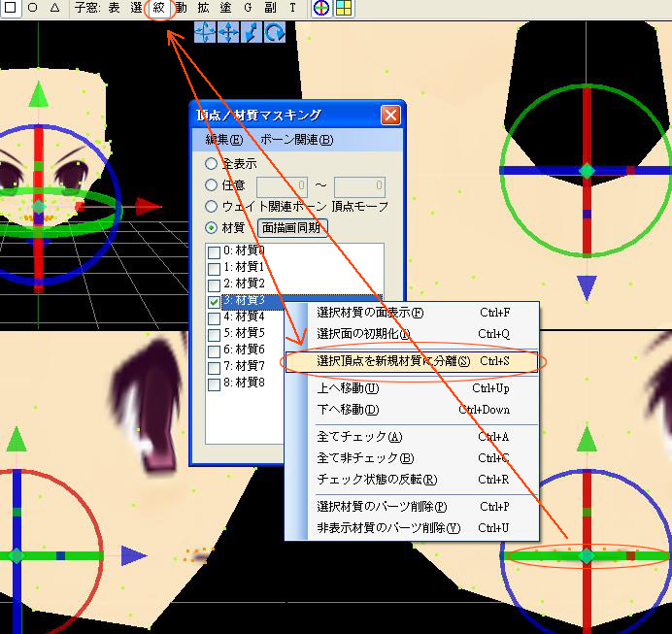Click the blue curved-arrow rotate view icon
The image size is (672, 634).
pos(274,32)
